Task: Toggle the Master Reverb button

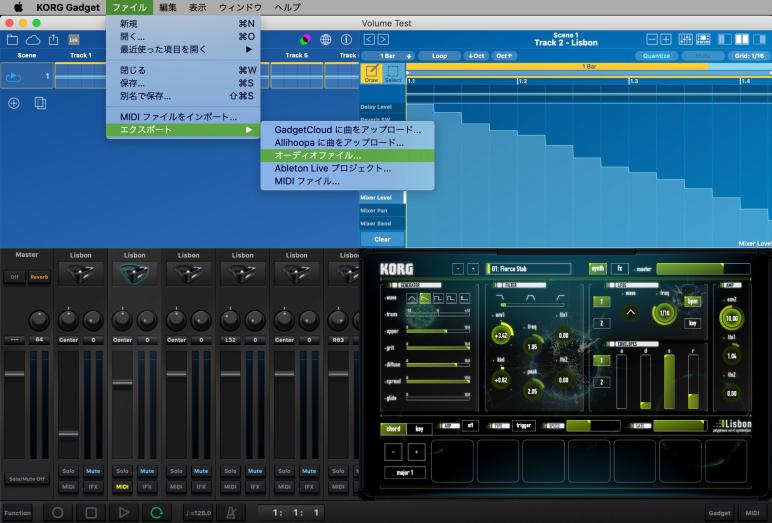Action: tap(39, 277)
